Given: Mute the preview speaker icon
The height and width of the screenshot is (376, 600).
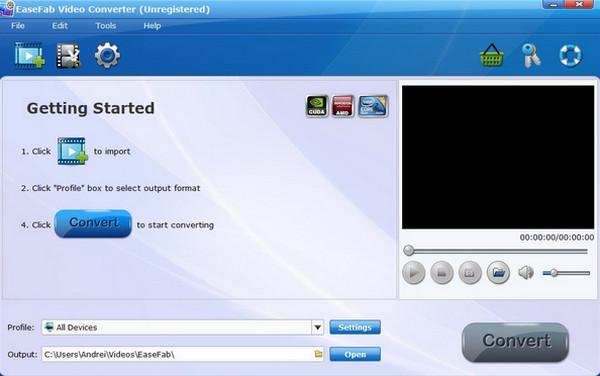Looking at the screenshot, I should pyautogui.click(x=526, y=273).
